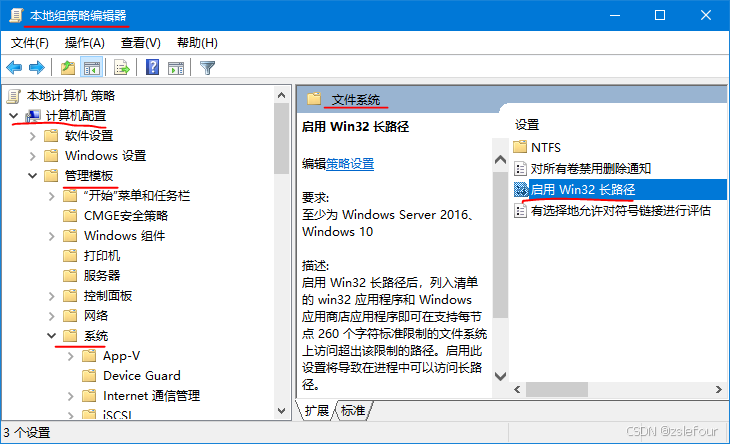Select 系统 in the tree

click(95, 336)
